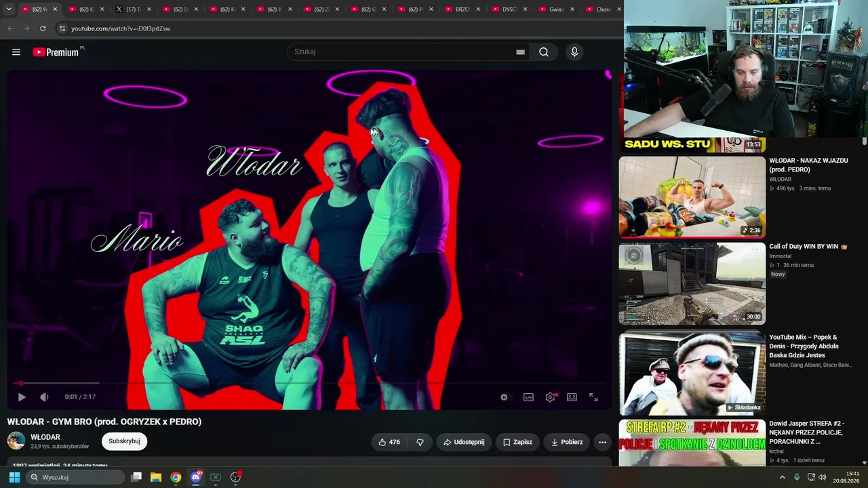
Task: Open more actions three-dot menu
Action: (x=602, y=442)
